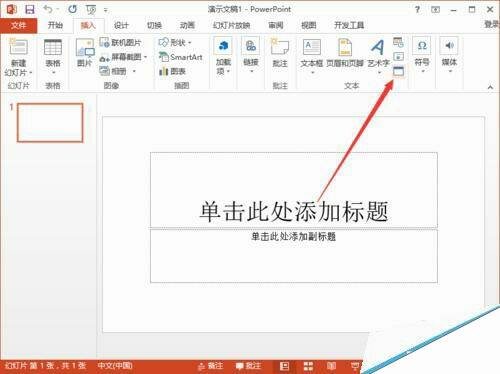
Task: Switch to slide sorter view in status bar
Action: [308, 366]
